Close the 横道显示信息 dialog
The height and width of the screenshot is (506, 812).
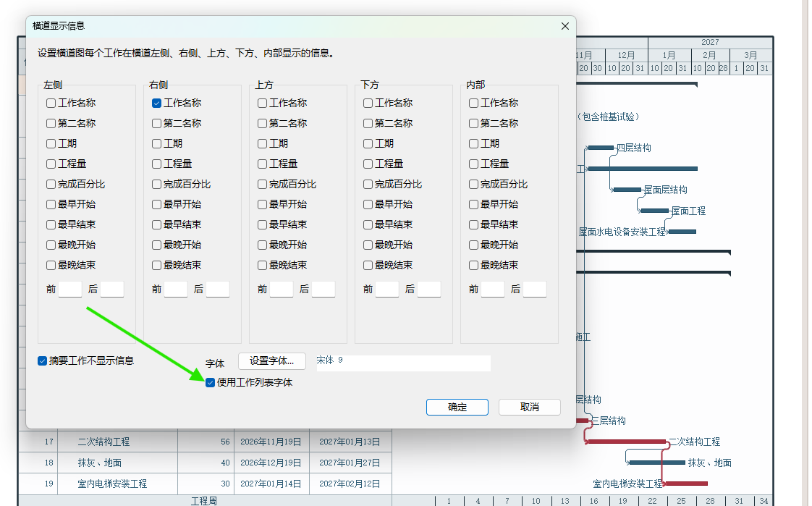[x=565, y=26]
